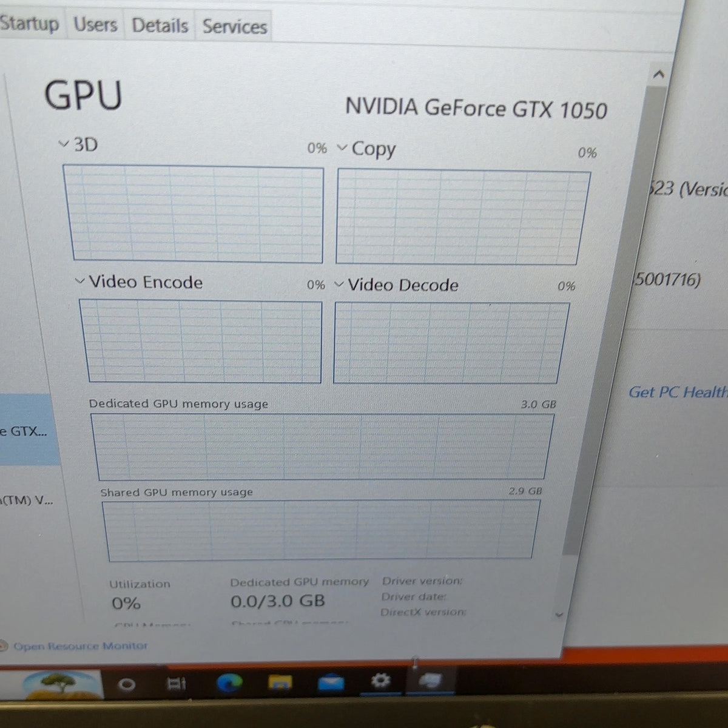
Task: Click the 0.0/3.0 GB dedicated memory value
Action: (278, 601)
